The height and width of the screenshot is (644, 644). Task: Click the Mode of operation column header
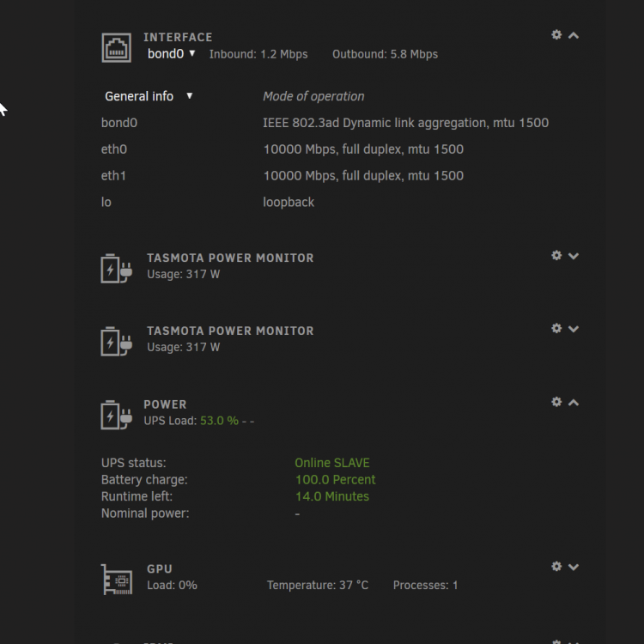[x=313, y=96]
